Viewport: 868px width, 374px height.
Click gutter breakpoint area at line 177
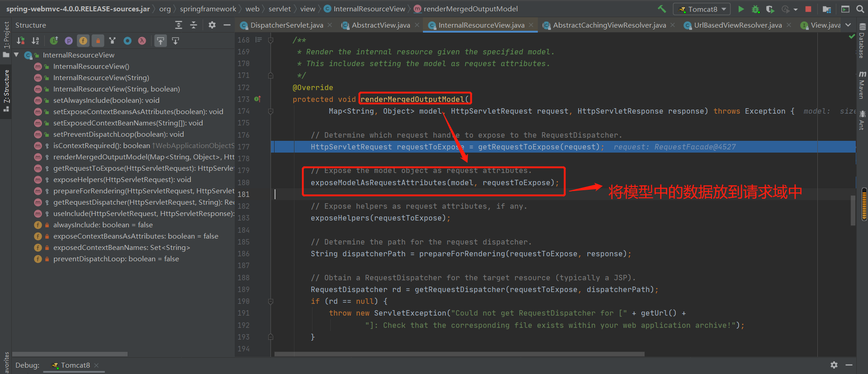point(259,147)
